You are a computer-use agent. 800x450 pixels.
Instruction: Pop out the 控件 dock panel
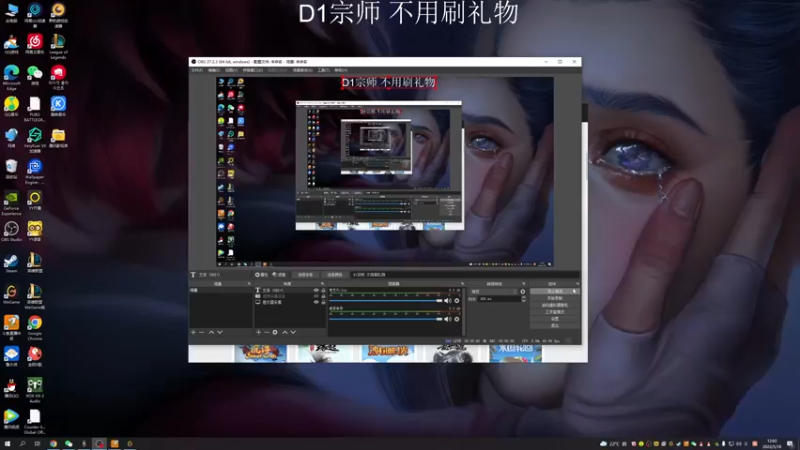click(x=578, y=284)
